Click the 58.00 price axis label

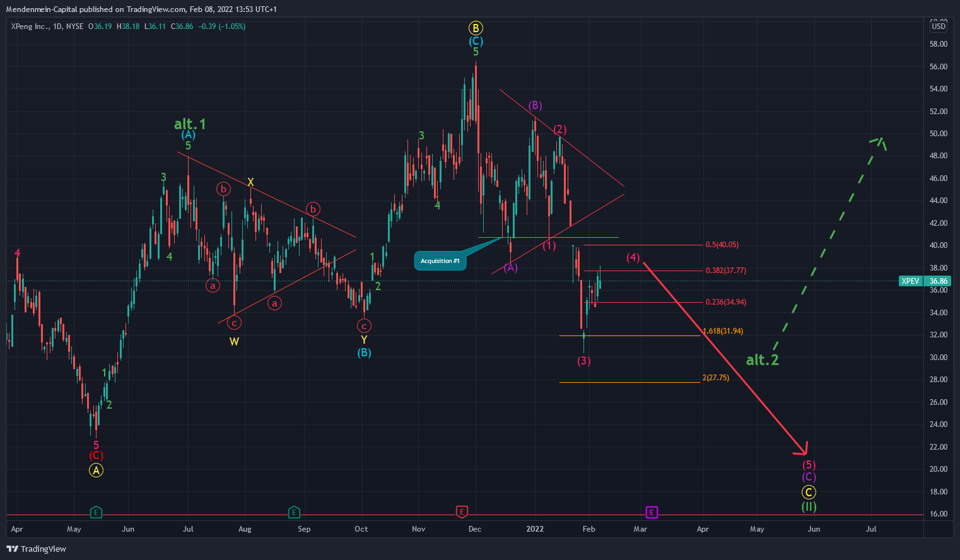[x=938, y=44]
